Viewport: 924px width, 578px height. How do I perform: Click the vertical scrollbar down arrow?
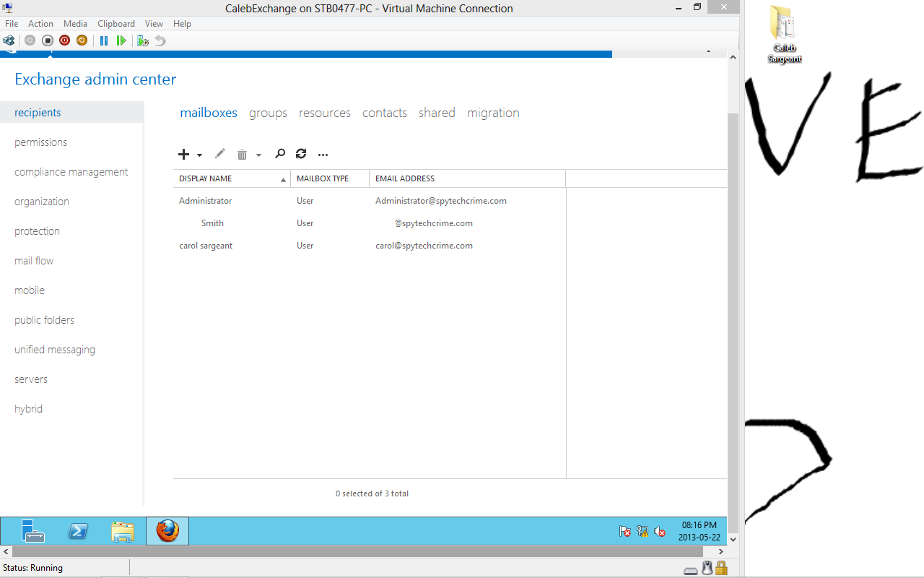733,540
